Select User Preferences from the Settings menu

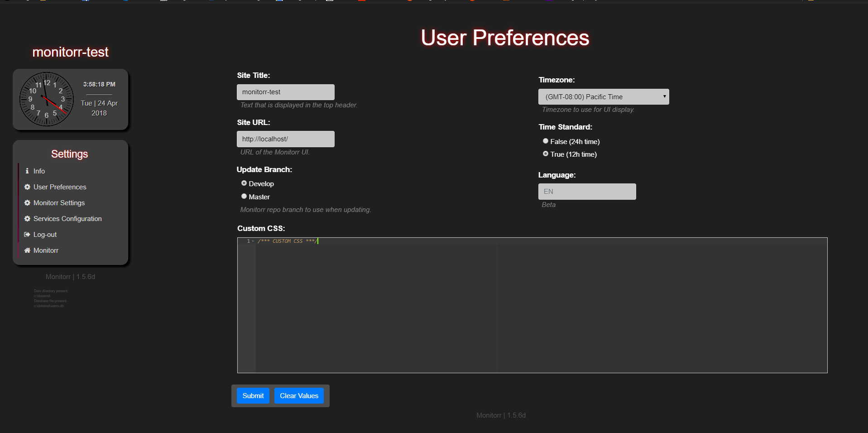coord(59,187)
